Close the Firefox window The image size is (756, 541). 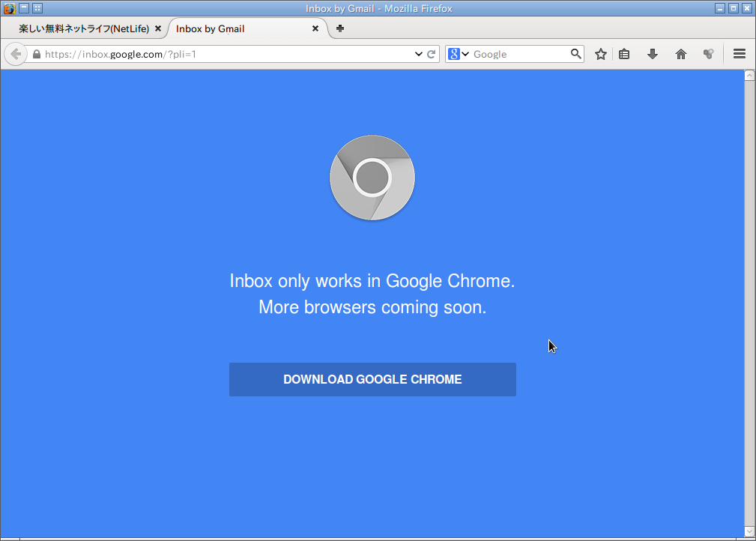pyautogui.click(x=747, y=8)
